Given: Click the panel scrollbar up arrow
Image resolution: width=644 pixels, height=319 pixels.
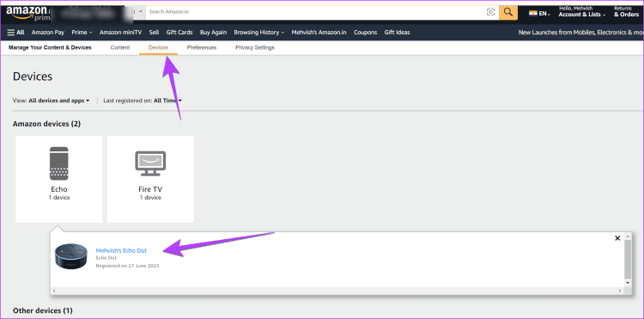Looking at the screenshot, I should pos(627,236).
